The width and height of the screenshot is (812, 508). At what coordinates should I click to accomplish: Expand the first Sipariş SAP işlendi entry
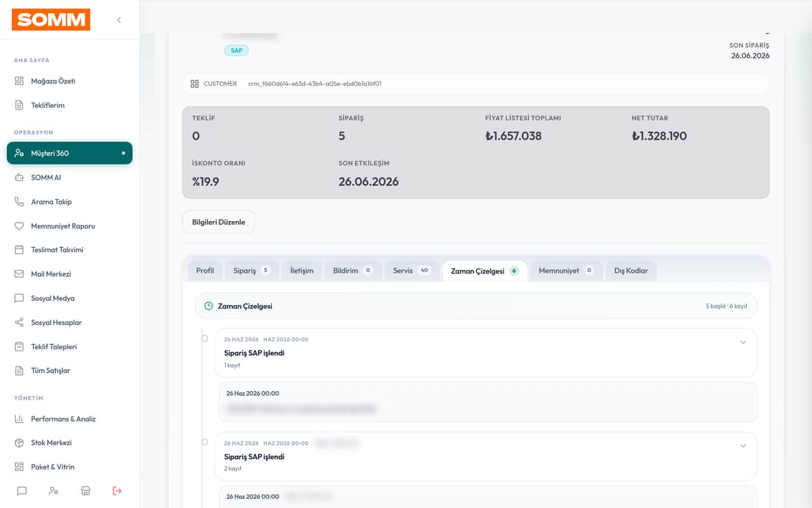[x=742, y=343]
